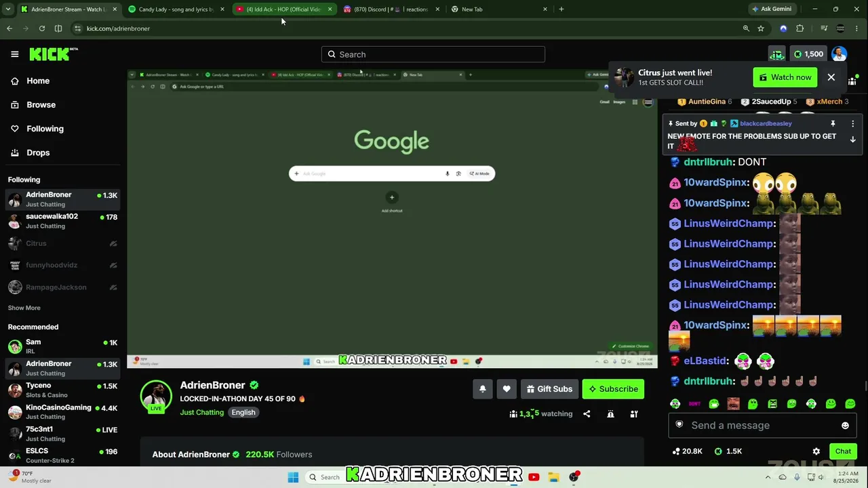Open recommended channel Sam
The height and width of the screenshot is (488, 868).
pos(63,346)
